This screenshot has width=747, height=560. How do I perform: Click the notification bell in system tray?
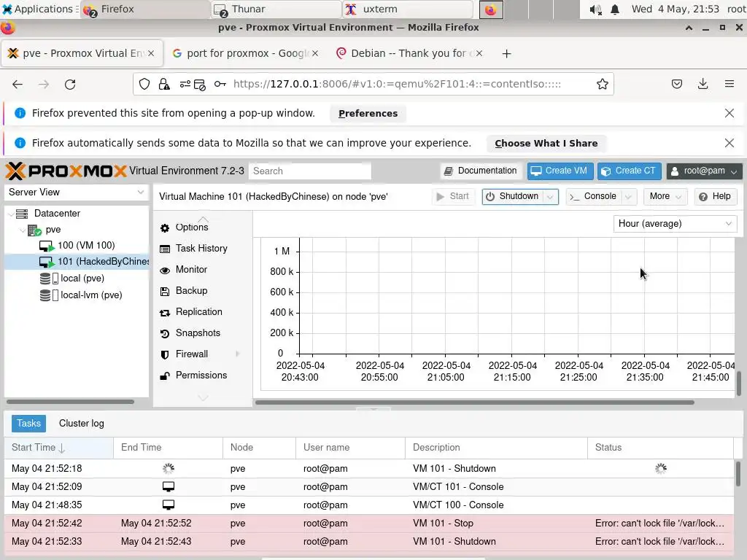(x=615, y=9)
